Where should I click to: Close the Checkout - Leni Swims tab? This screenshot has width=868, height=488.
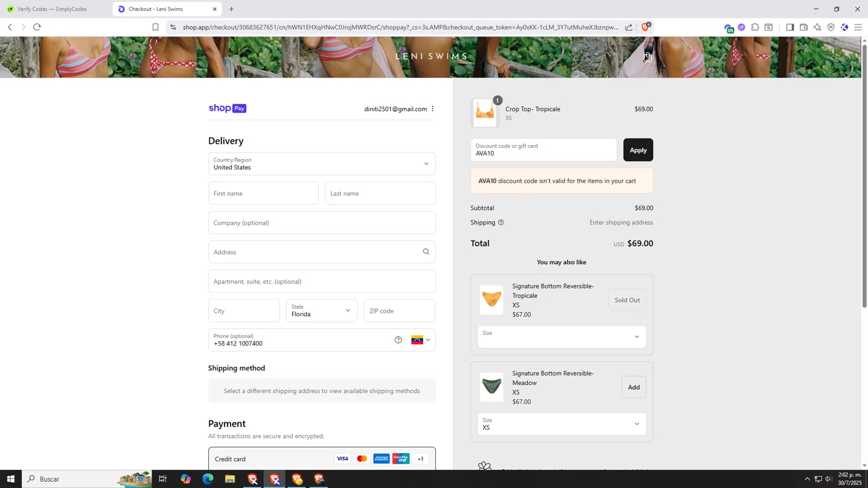click(x=215, y=9)
